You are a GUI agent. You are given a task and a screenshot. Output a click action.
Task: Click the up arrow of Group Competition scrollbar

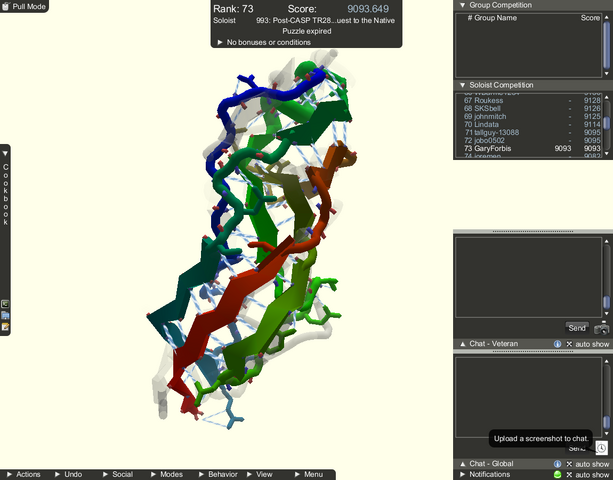point(606,17)
